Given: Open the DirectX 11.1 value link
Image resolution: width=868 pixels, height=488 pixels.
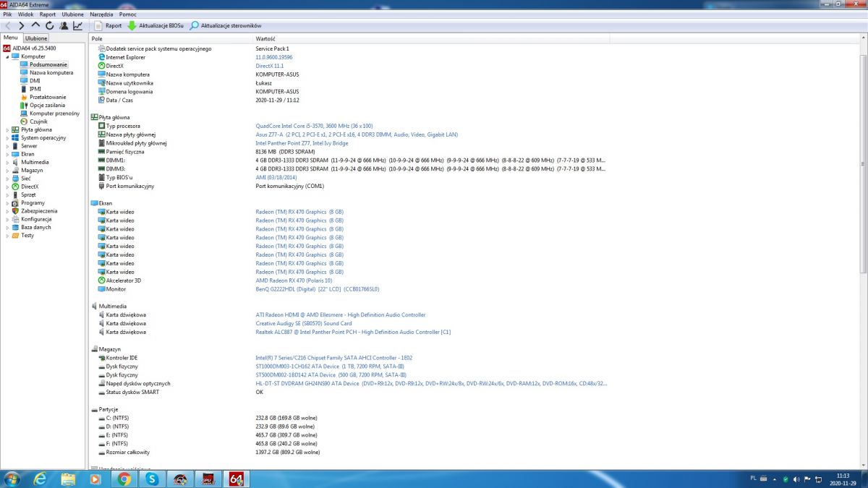Looking at the screenshot, I should click(270, 66).
